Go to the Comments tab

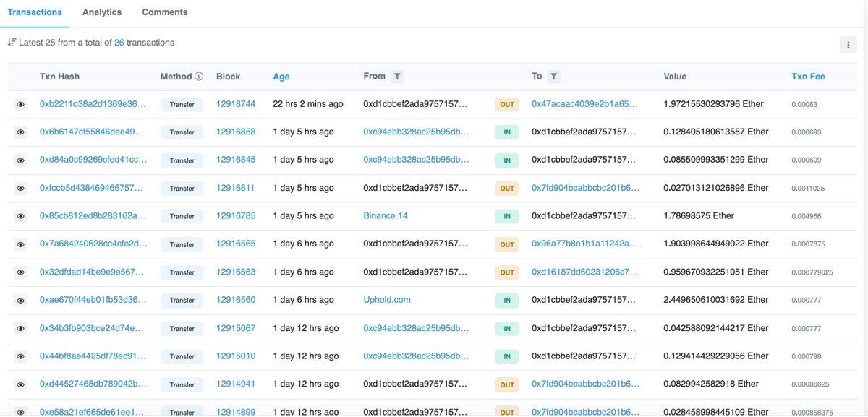tap(165, 12)
